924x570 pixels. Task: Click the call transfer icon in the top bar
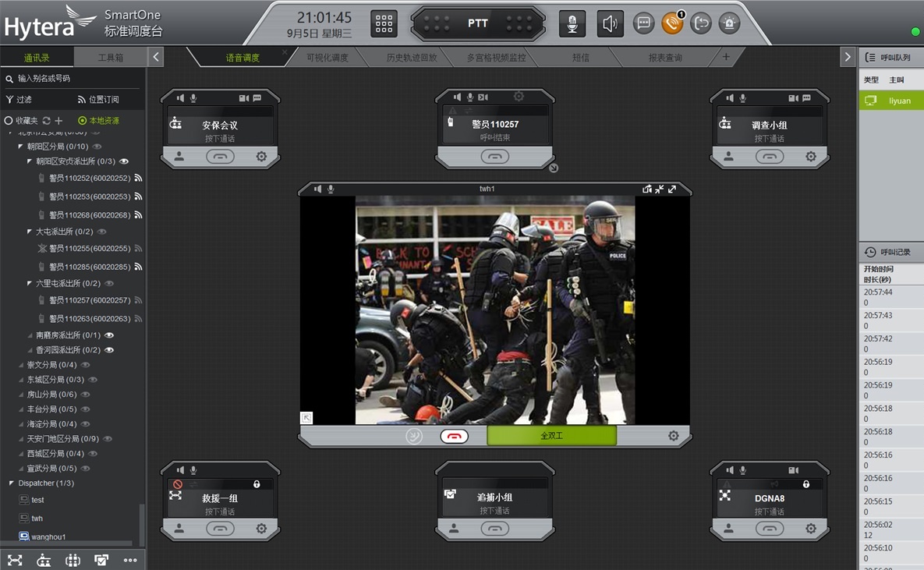click(x=701, y=23)
